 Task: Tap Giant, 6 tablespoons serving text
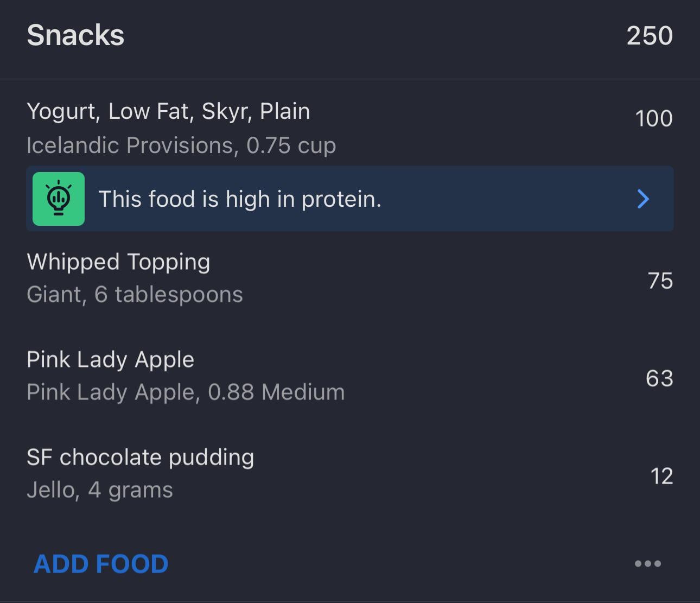tap(135, 295)
